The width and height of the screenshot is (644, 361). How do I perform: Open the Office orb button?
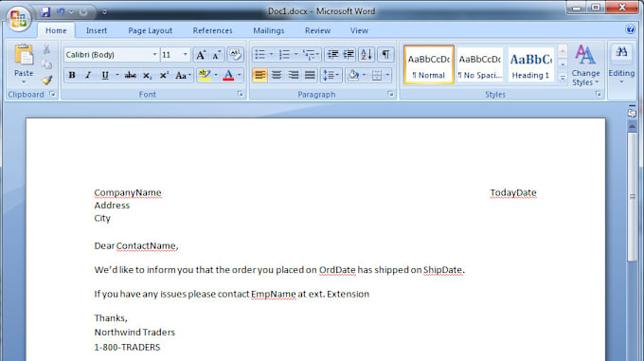(x=19, y=19)
